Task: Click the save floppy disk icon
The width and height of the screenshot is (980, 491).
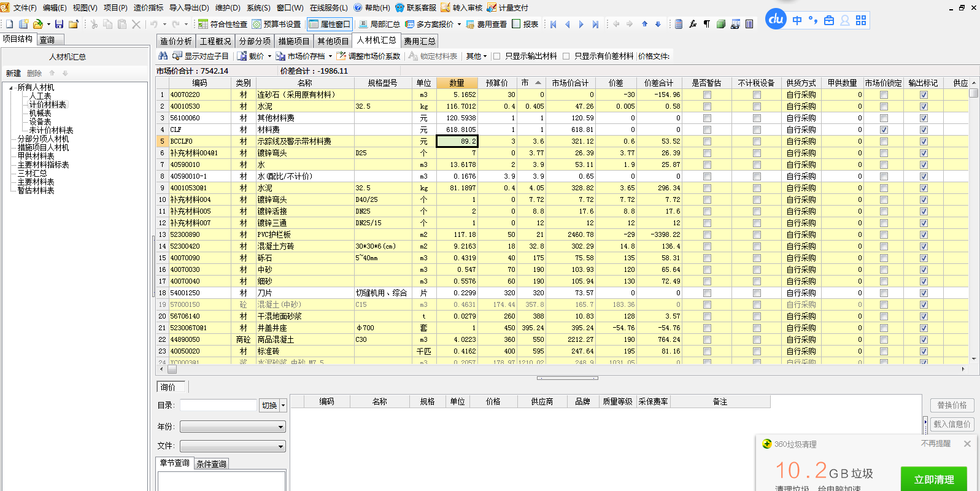Action: coord(59,24)
